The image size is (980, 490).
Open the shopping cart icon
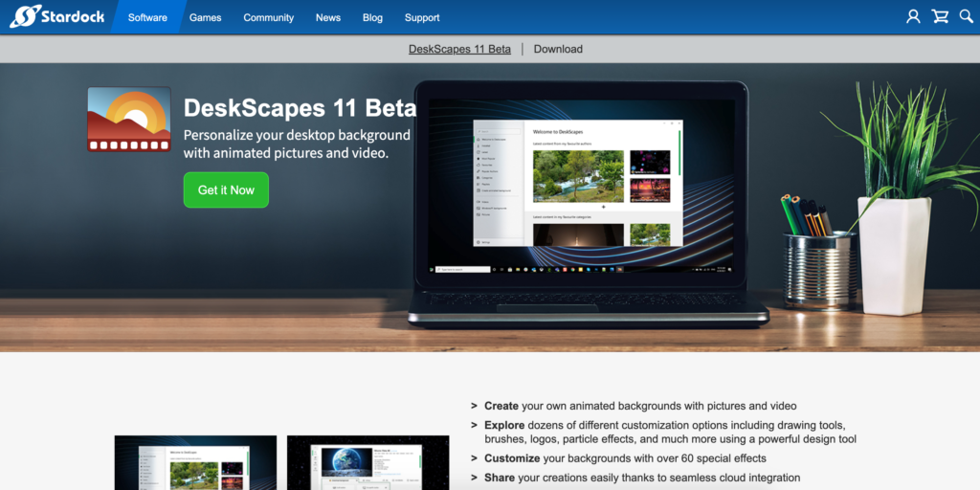940,17
